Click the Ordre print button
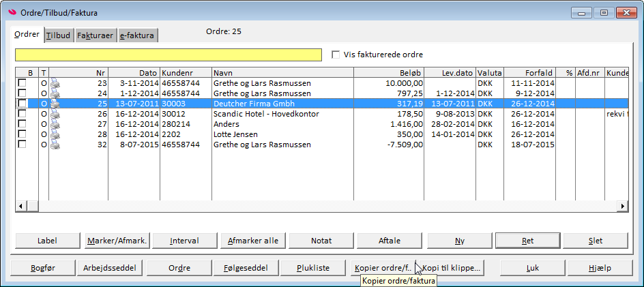 click(179, 269)
